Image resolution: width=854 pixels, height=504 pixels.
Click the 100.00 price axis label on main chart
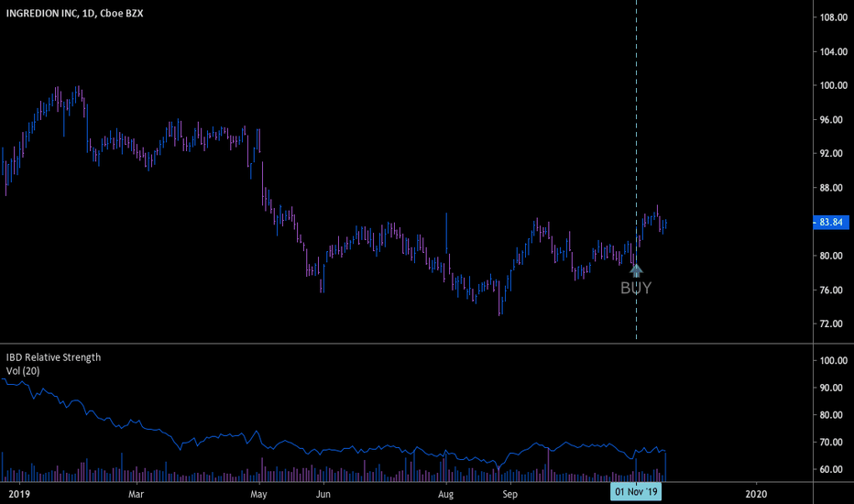pyautogui.click(x=833, y=85)
